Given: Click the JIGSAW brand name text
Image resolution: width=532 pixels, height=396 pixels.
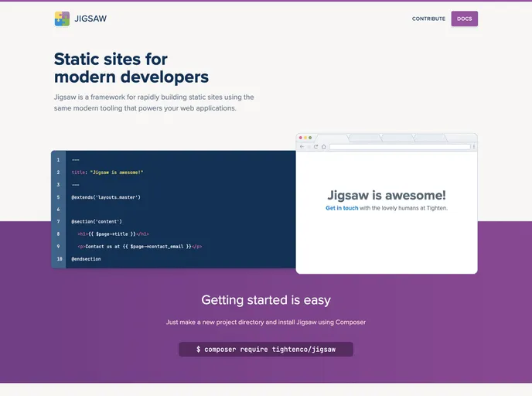Looking at the screenshot, I should click(90, 19).
